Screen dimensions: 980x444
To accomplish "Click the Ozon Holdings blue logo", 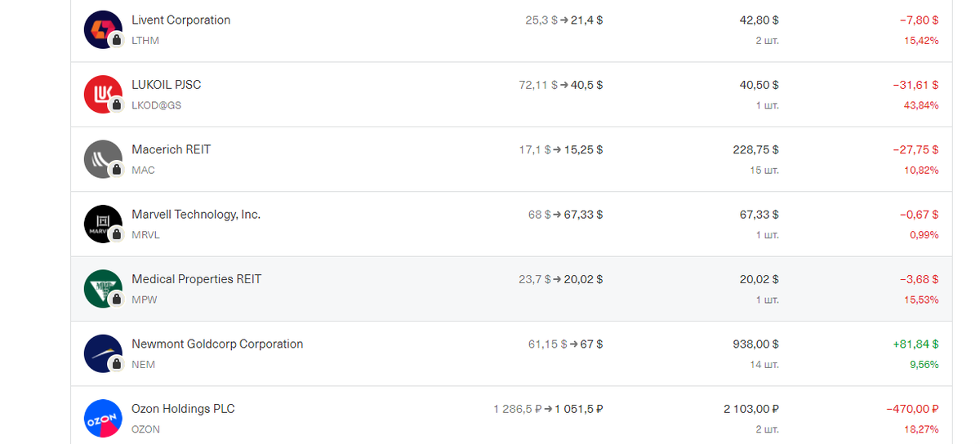I will 103,418.
